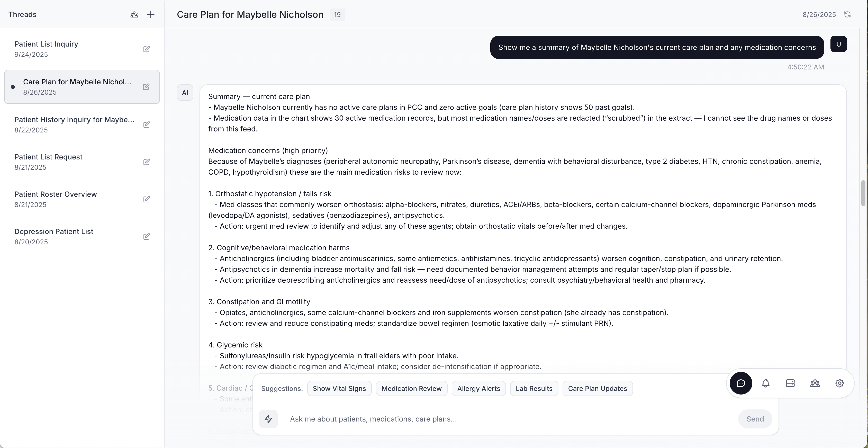Click the AI avatar beside the summary

[185, 93]
